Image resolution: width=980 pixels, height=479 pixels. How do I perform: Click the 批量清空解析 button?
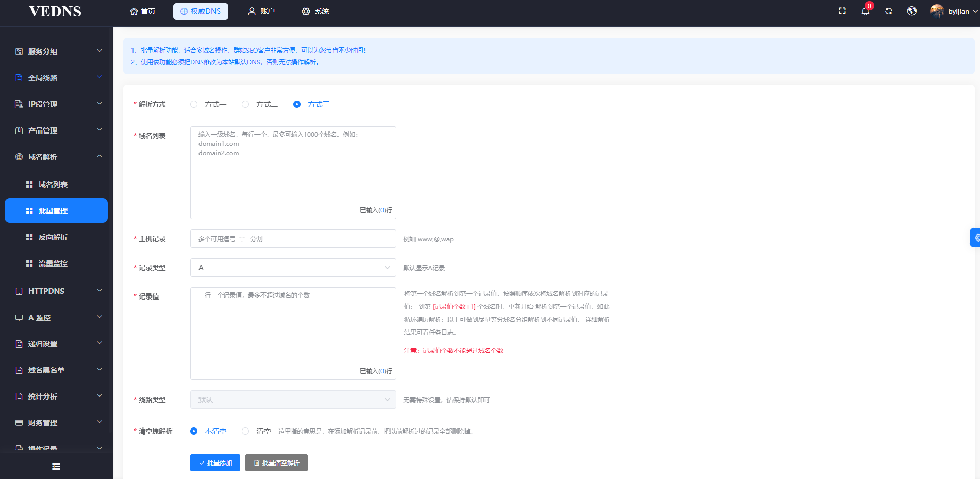(x=276, y=463)
